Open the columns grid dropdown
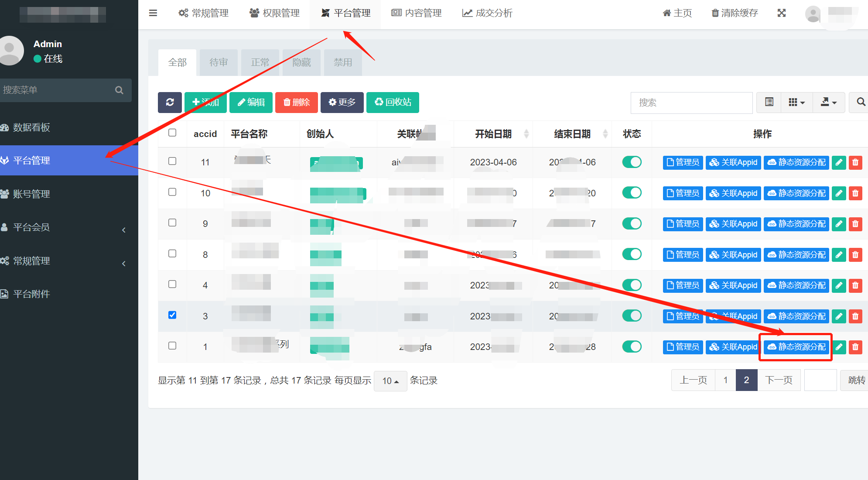 click(796, 102)
